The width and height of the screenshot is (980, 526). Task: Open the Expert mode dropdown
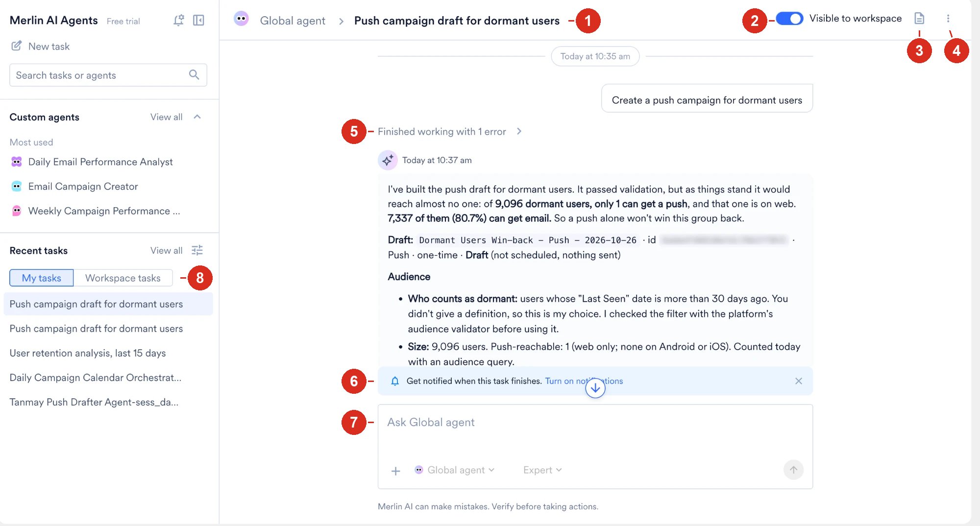(542, 470)
